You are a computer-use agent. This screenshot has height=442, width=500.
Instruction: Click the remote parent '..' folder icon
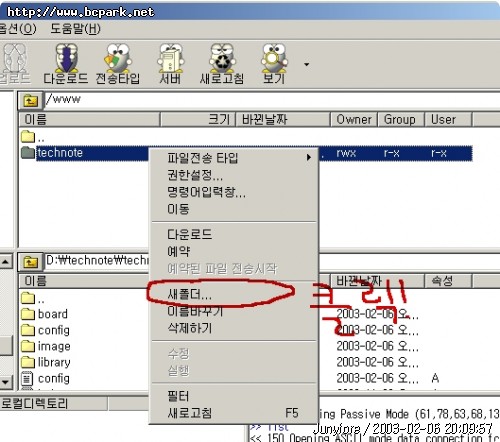click(x=28, y=136)
